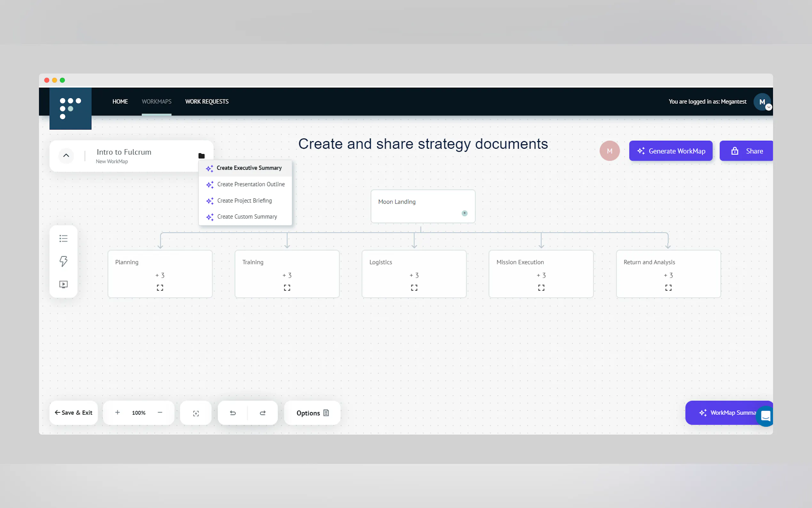Collapse the Intro to Fulcrum panel chevron
This screenshot has width=812, height=508.
click(x=66, y=155)
